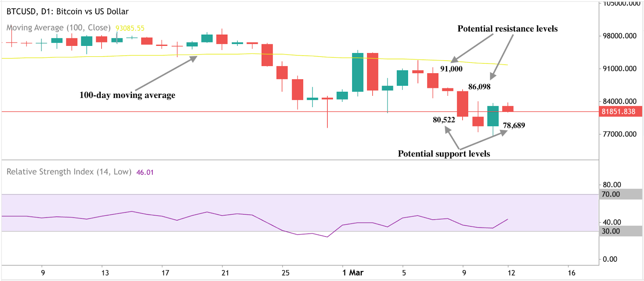Click the 91,000 resistance price label
This screenshot has width=644, height=281.
[451, 69]
